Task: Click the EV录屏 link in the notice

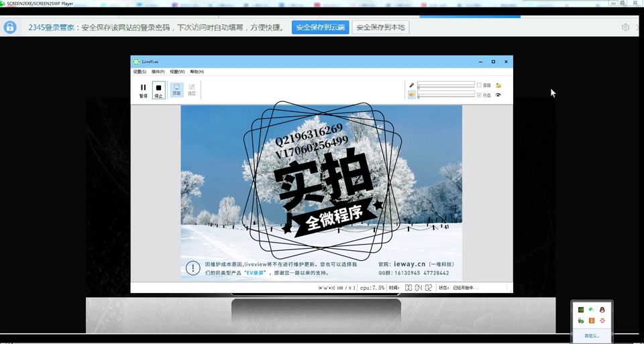Action: [x=256, y=273]
